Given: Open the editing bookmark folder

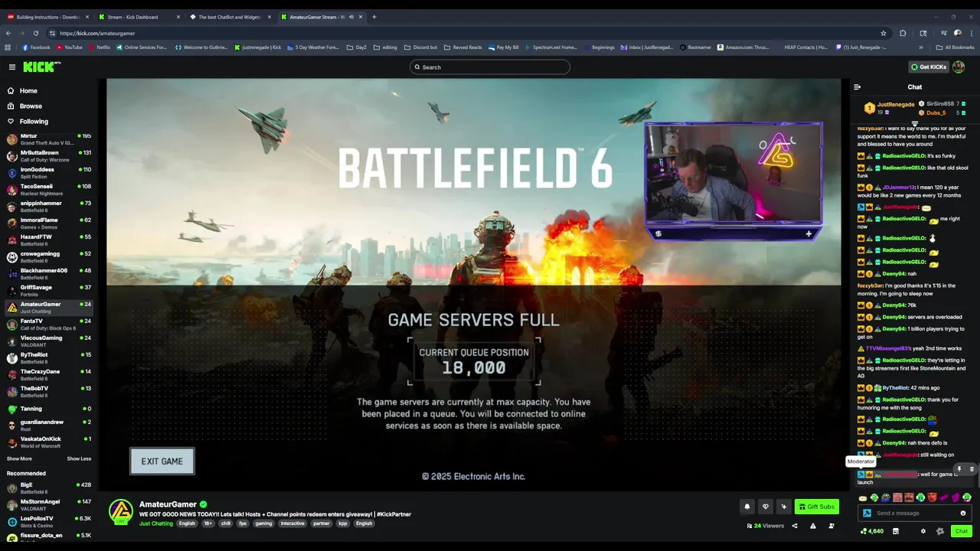Looking at the screenshot, I should 385,47.
